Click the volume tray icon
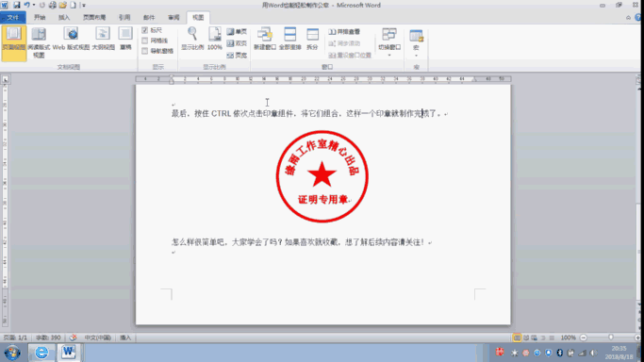Screen dimensions: 644x362 tap(593, 353)
